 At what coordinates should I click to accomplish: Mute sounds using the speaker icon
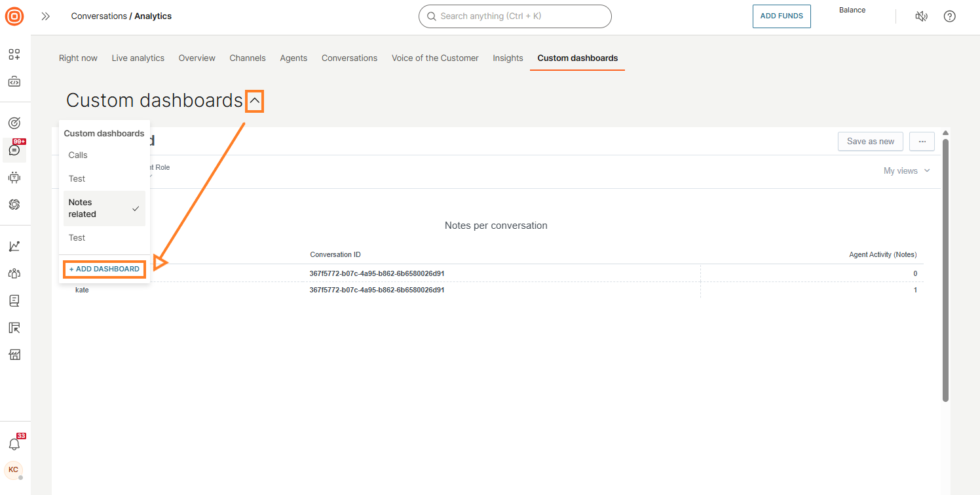(922, 16)
